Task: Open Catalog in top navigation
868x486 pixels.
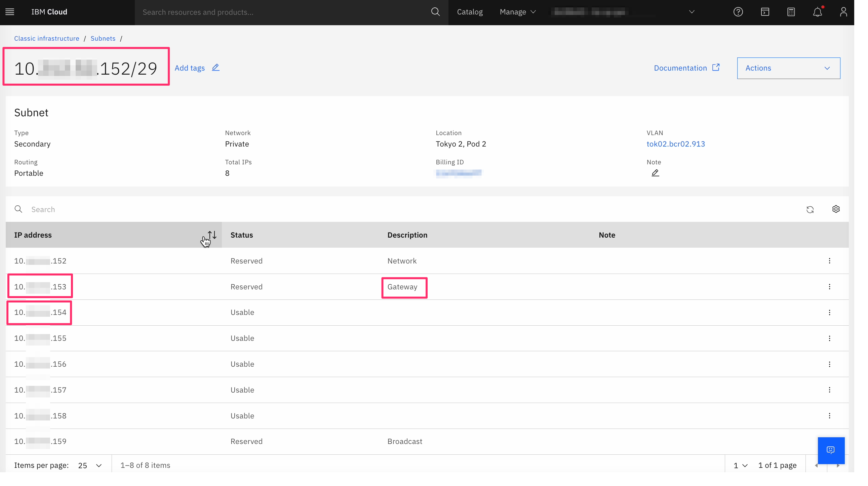Action: (x=469, y=12)
